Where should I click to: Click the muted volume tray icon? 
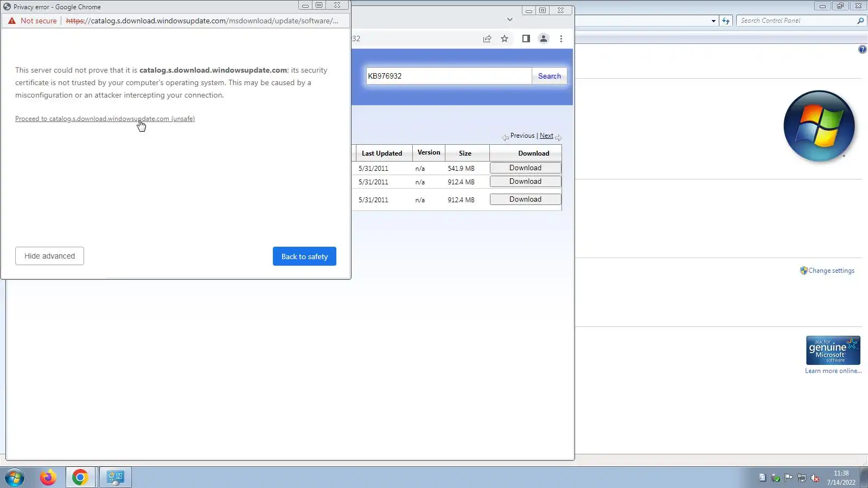(x=815, y=478)
